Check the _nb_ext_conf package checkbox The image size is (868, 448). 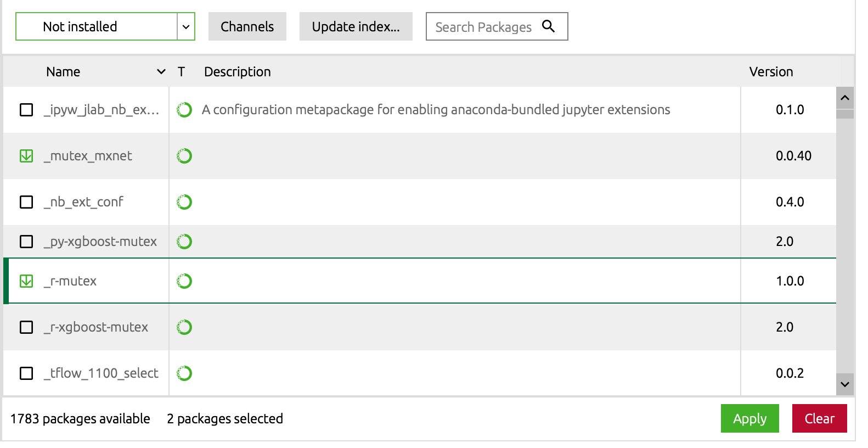26,202
